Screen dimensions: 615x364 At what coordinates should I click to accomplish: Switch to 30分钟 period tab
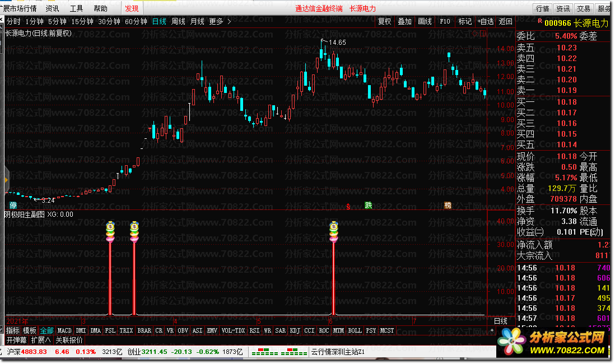(109, 22)
